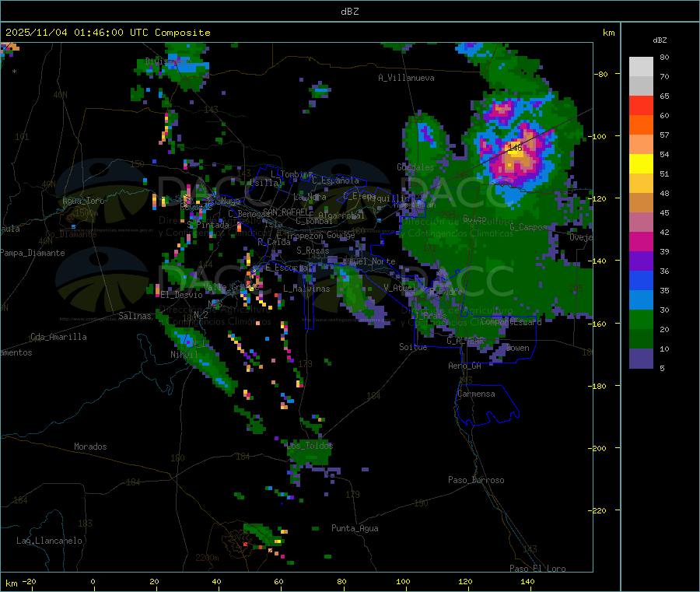Click the 'Morados' map label
The image size is (700, 592).
[x=90, y=447]
